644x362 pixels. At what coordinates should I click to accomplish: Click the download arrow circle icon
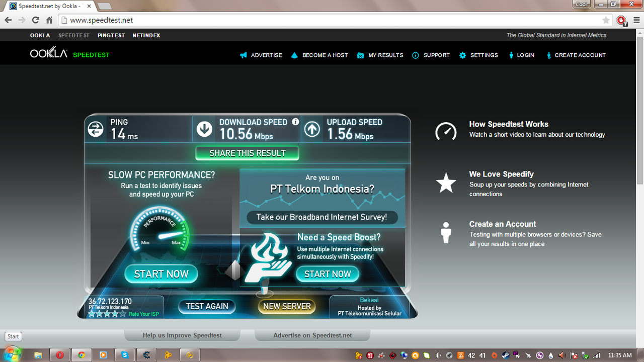click(x=204, y=129)
